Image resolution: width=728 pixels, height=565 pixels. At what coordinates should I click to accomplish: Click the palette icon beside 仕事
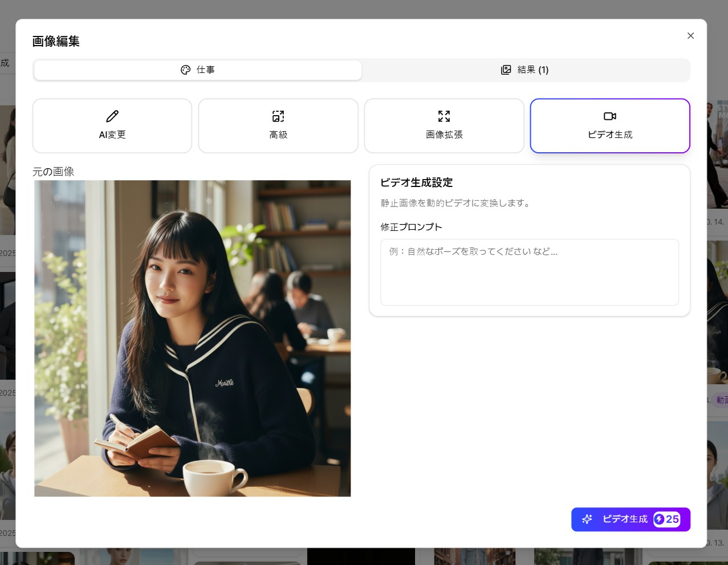coord(185,70)
